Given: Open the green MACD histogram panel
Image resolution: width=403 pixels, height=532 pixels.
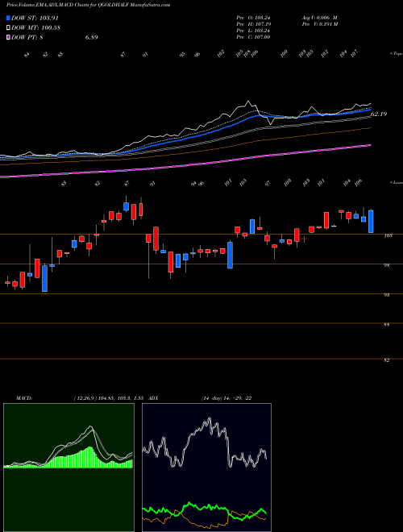Looking at the screenshot, I should [69, 468].
